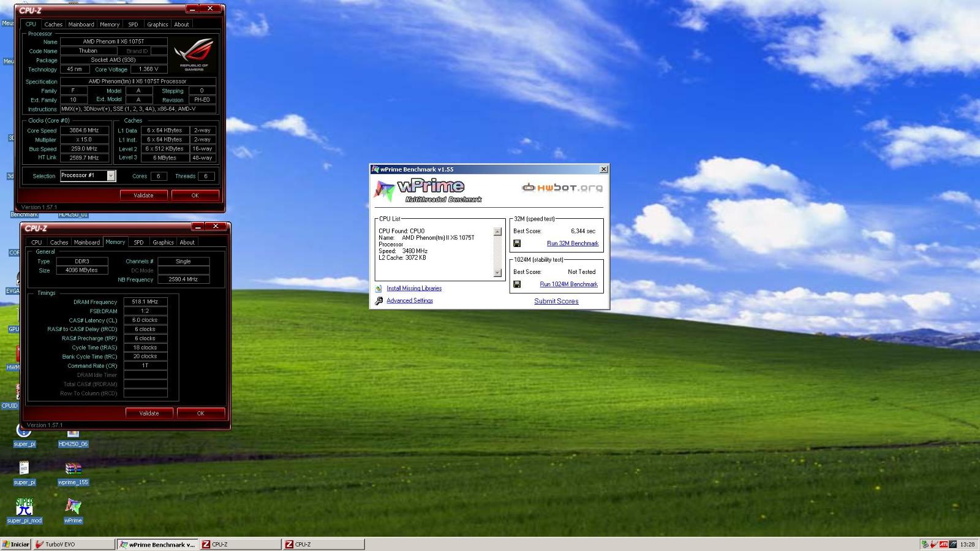The image size is (980, 551).
Task: Click the CPU List scrollbar up arrow
Action: (497, 232)
